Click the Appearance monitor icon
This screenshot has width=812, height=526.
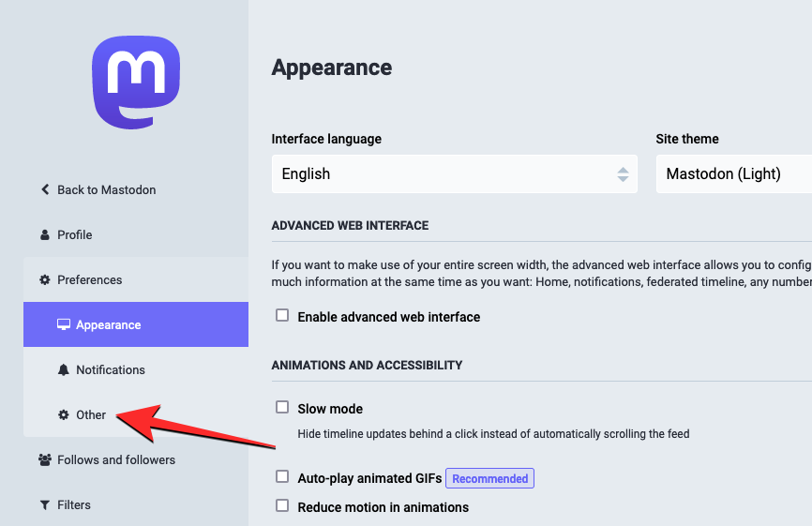[64, 324]
